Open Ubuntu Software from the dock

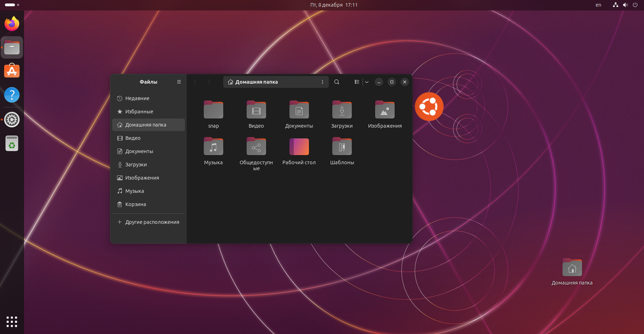point(12,71)
